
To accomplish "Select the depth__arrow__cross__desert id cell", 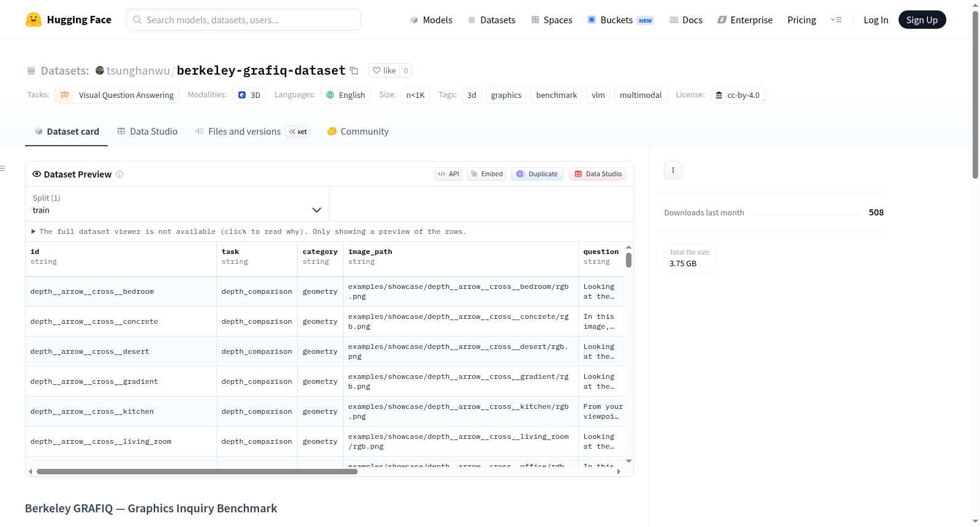I will (x=121, y=351).
